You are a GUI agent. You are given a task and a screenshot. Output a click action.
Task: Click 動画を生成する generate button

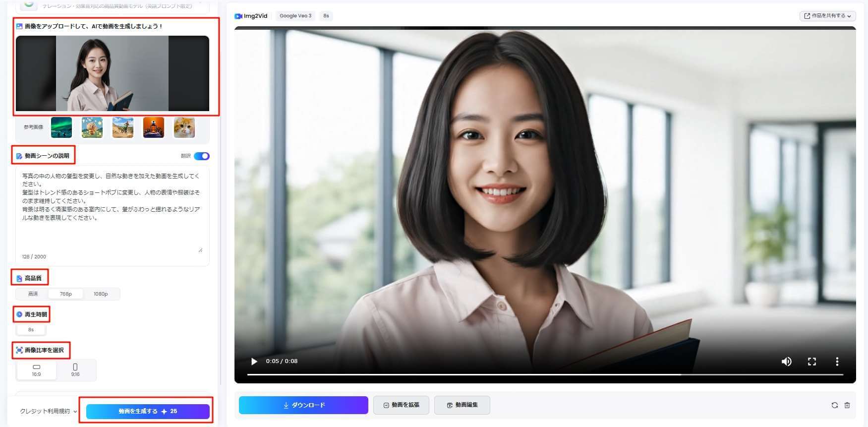tap(148, 411)
